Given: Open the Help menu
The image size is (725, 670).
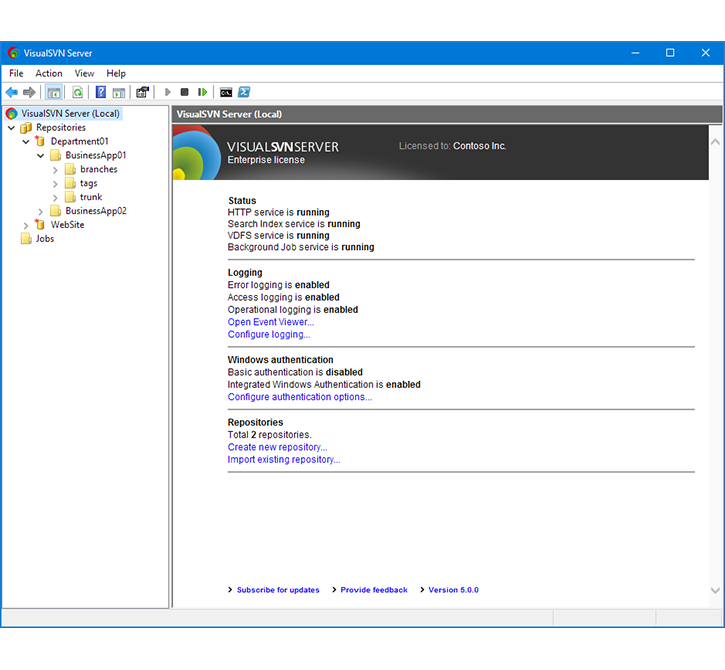Looking at the screenshot, I should point(116,74).
